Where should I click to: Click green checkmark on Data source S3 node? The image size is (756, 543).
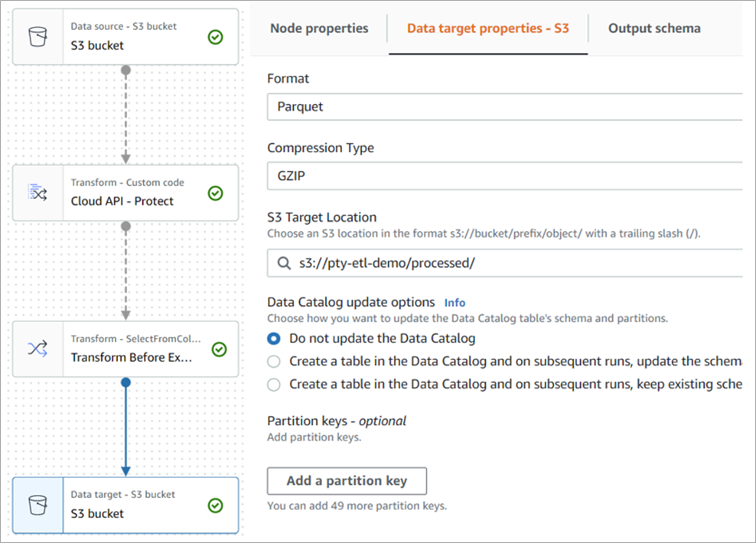coord(216,37)
